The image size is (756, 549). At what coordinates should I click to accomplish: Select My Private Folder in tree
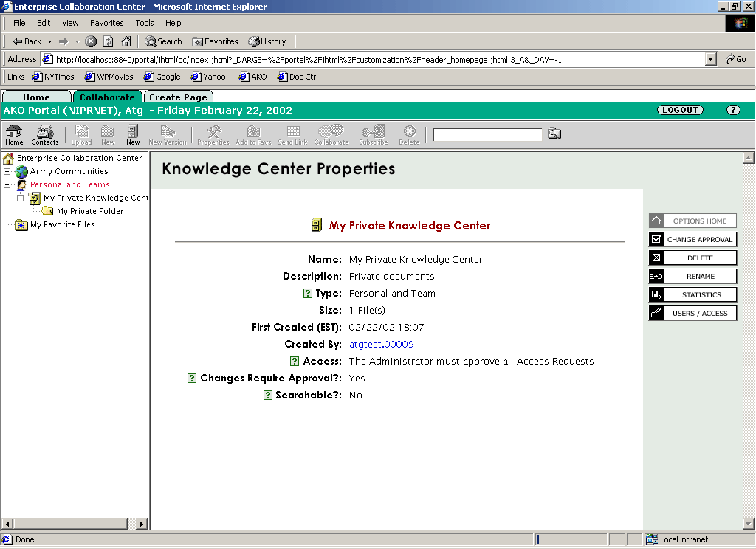[x=89, y=212]
